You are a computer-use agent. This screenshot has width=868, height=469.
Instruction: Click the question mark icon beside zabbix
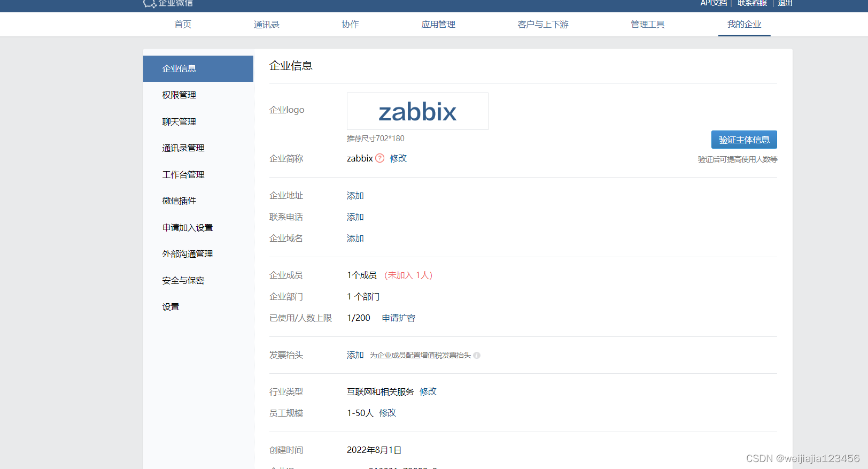(379, 158)
